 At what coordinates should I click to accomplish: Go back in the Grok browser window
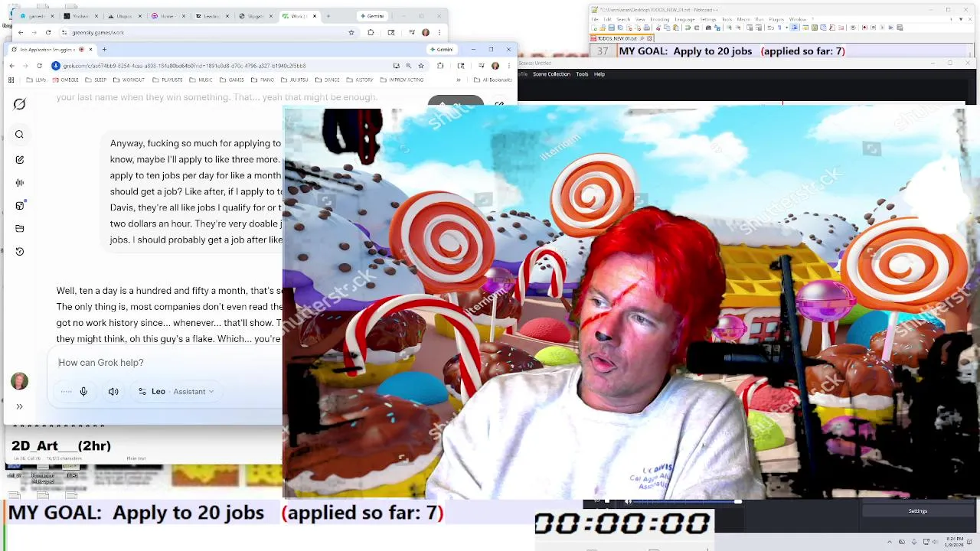click(11, 66)
